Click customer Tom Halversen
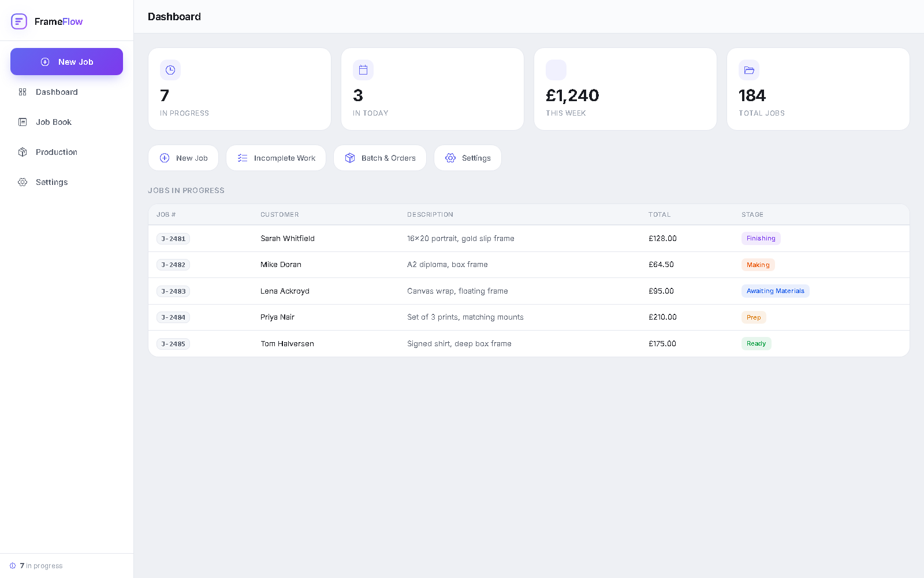The height and width of the screenshot is (578, 924). click(287, 343)
